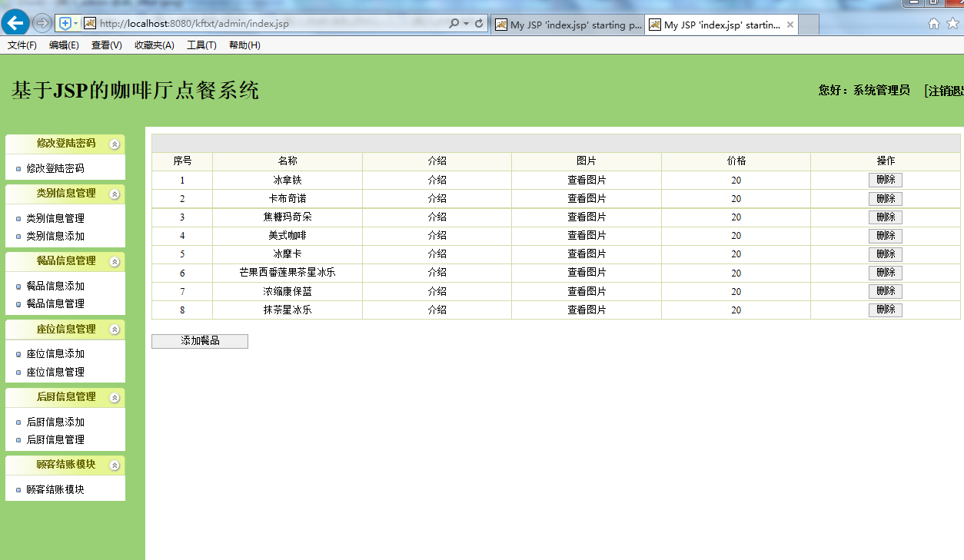Open 类别信息管理 sidebar link
The image size is (964, 560).
[55, 218]
